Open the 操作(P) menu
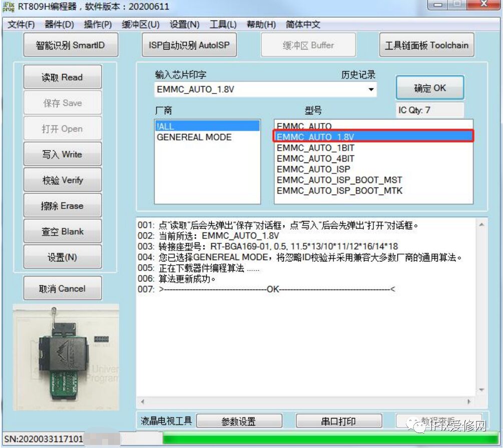This screenshot has width=503, height=448. 98,24
